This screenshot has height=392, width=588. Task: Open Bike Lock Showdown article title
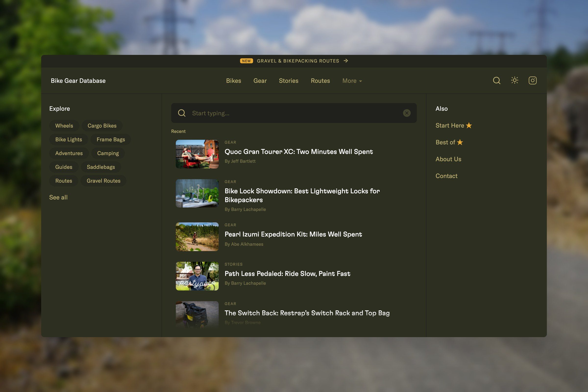302,195
